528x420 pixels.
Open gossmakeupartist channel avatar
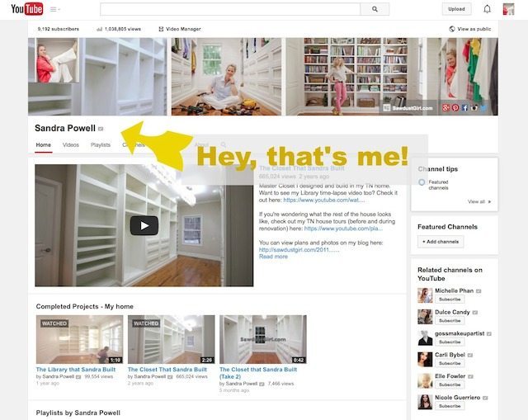coord(425,338)
